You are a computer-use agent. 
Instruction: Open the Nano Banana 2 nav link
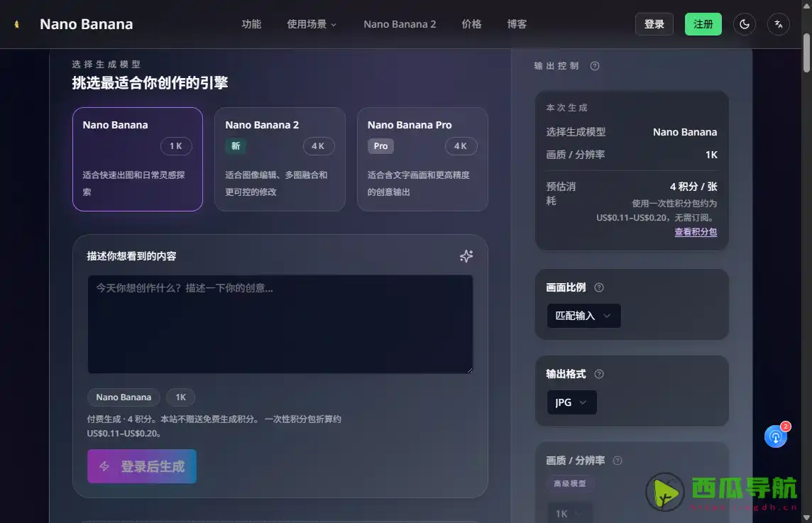400,24
